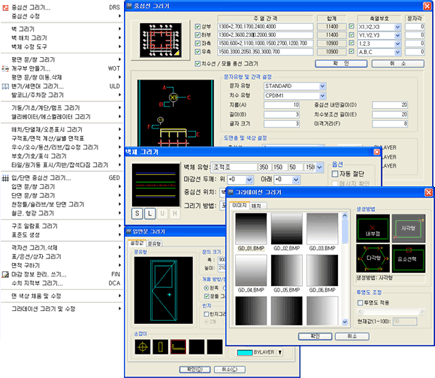This screenshot has width=435, height=378.
Task: Pick the GD_03.BMP gradient thumbnail
Action: coord(322,229)
